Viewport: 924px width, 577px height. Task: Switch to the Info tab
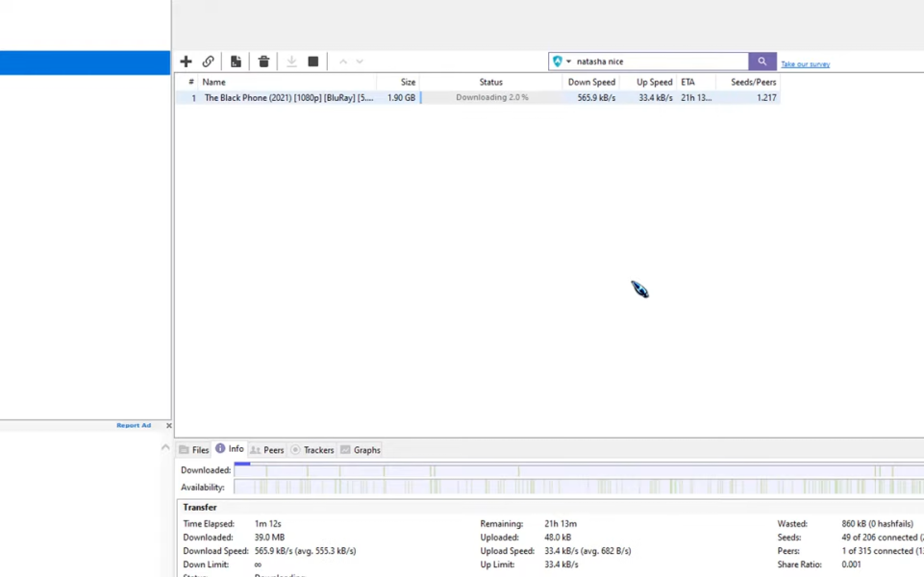[230, 448]
